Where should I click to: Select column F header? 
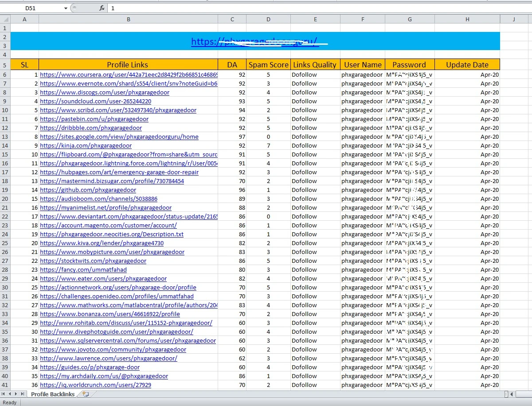(x=363, y=19)
